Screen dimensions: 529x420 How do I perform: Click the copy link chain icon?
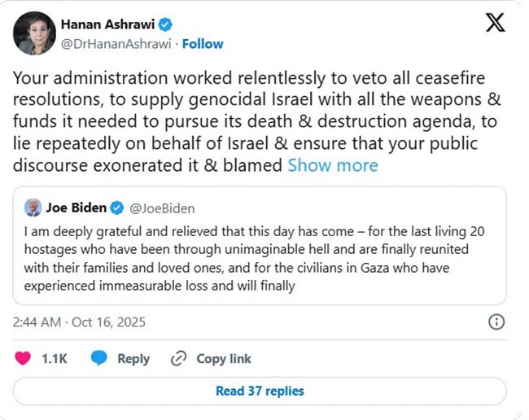coord(179,358)
